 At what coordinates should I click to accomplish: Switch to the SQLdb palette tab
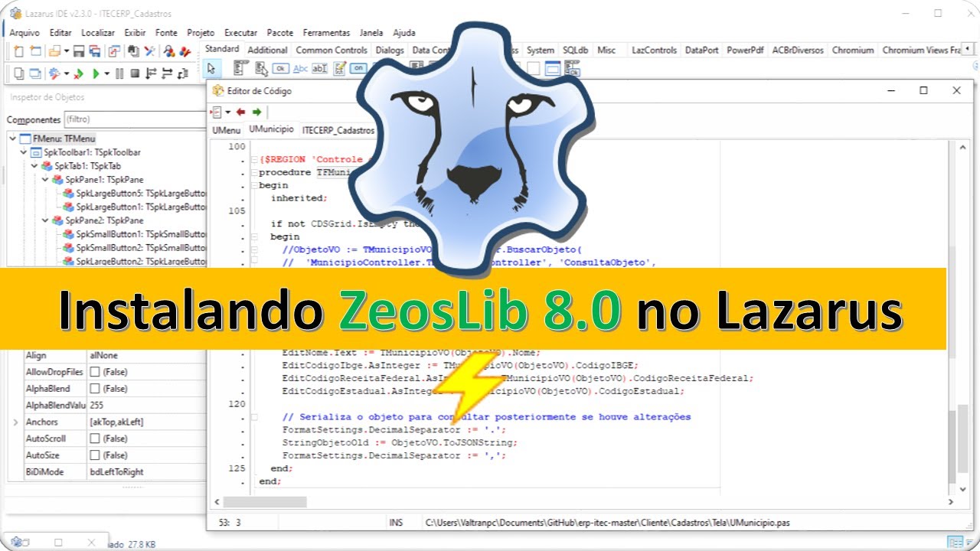point(576,50)
